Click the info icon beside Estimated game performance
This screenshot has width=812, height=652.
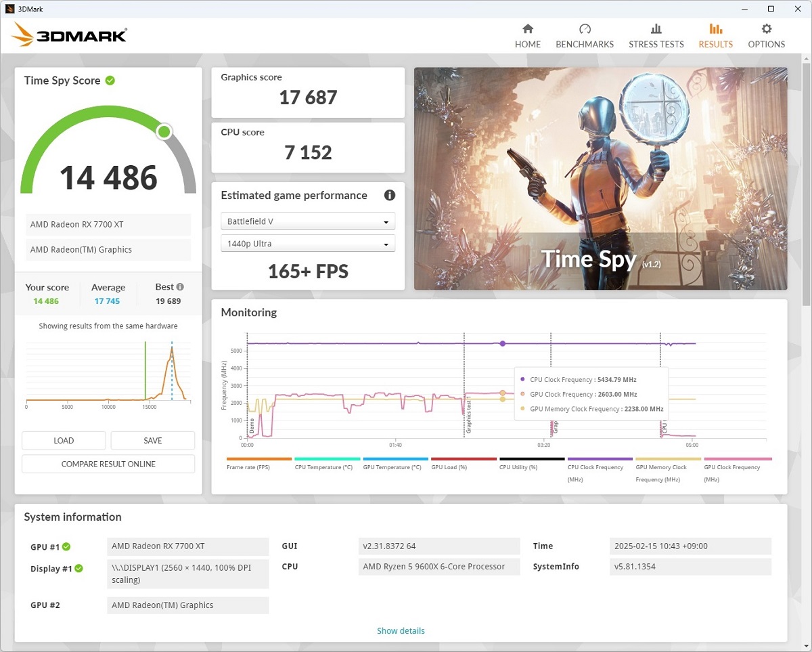pyautogui.click(x=390, y=195)
